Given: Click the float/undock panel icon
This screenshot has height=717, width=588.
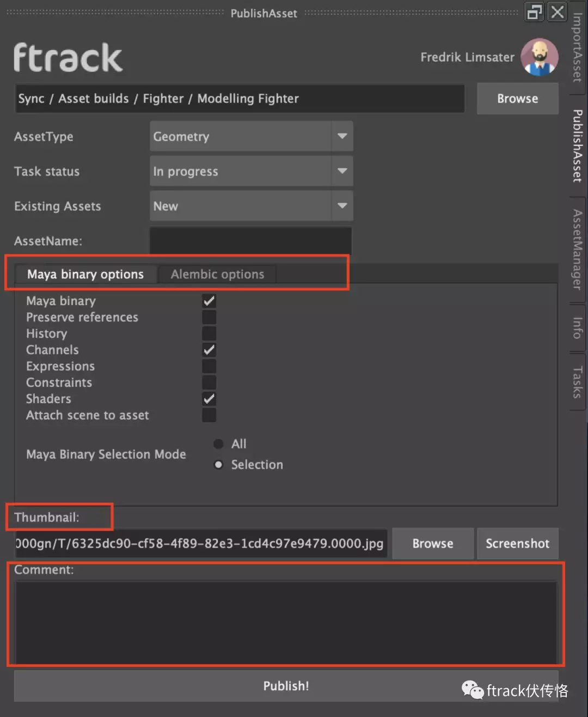Looking at the screenshot, I should (535, 12).
